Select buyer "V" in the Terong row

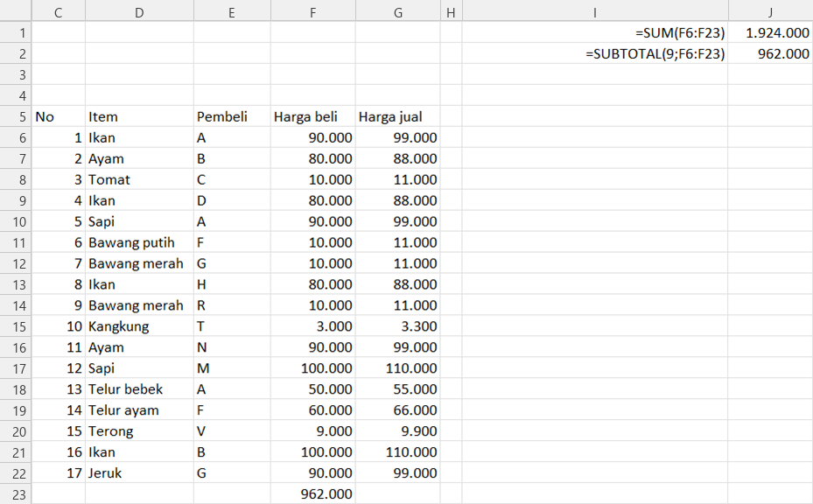tap(232, 430)
